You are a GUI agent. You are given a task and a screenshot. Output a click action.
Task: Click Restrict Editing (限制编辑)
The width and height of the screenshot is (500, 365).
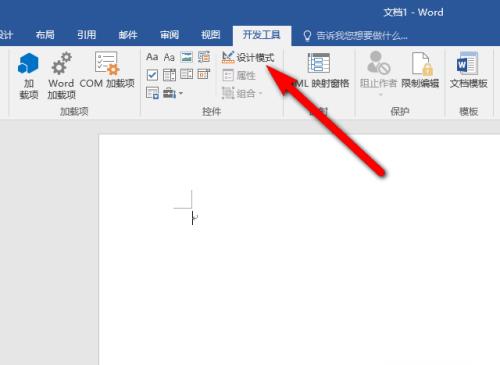[420, 70]
